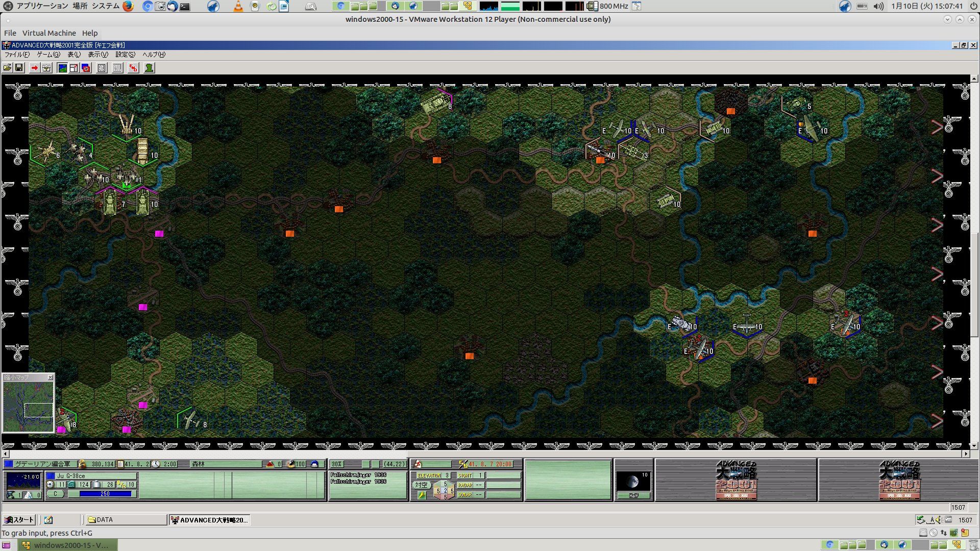This screenshot has width=980, height=551.
Task: Click the orange city marker near center bottom
Action: pyautogui.click(x=470, y=356)
